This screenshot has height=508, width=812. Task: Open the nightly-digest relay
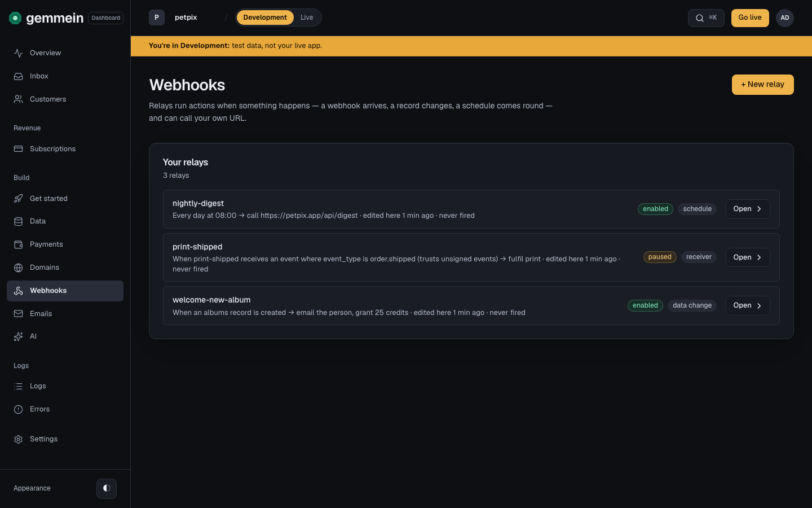pyautogui.click(x=748, y=209)
